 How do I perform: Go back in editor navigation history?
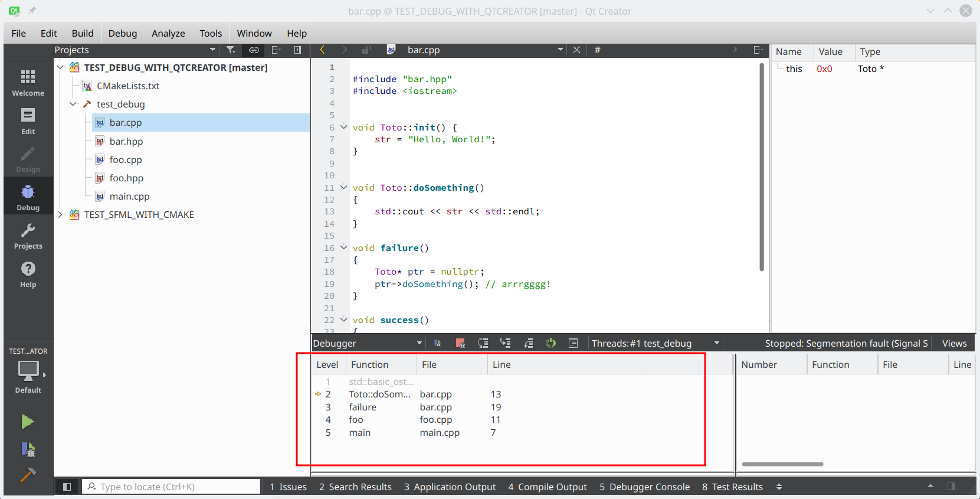click(322, 50)
